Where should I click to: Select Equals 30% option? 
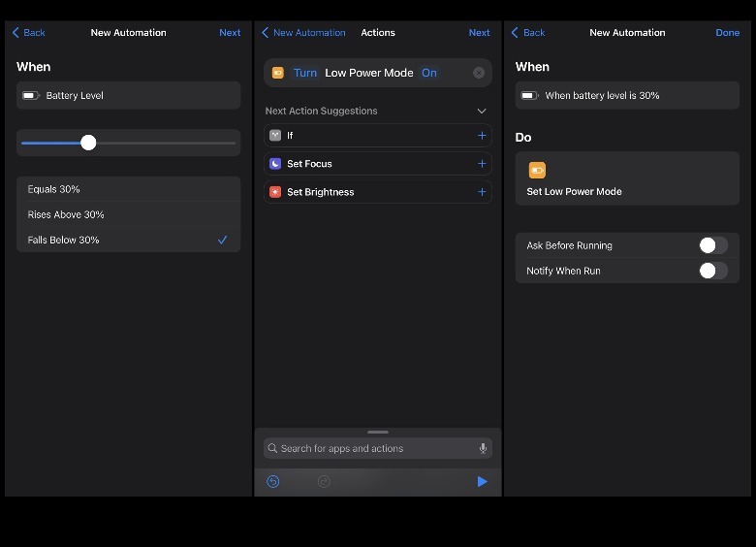[128, 189]
